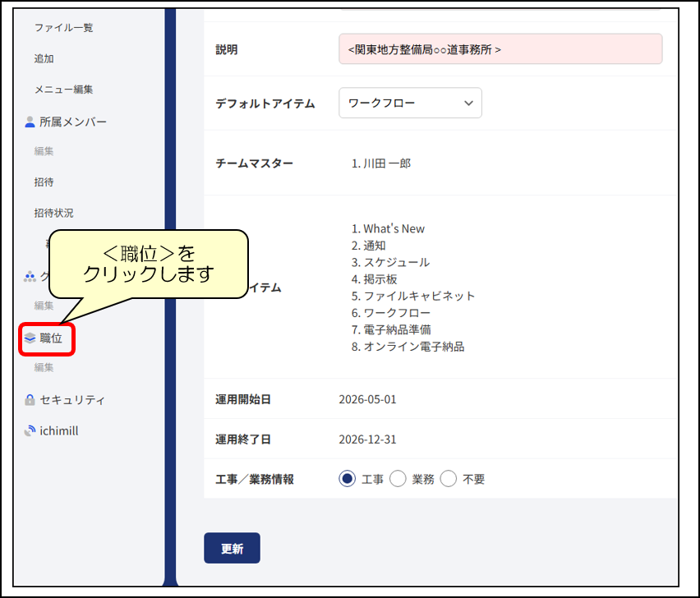
Task: Select the 業務 radio button
Action: click(x=398, y=479)
